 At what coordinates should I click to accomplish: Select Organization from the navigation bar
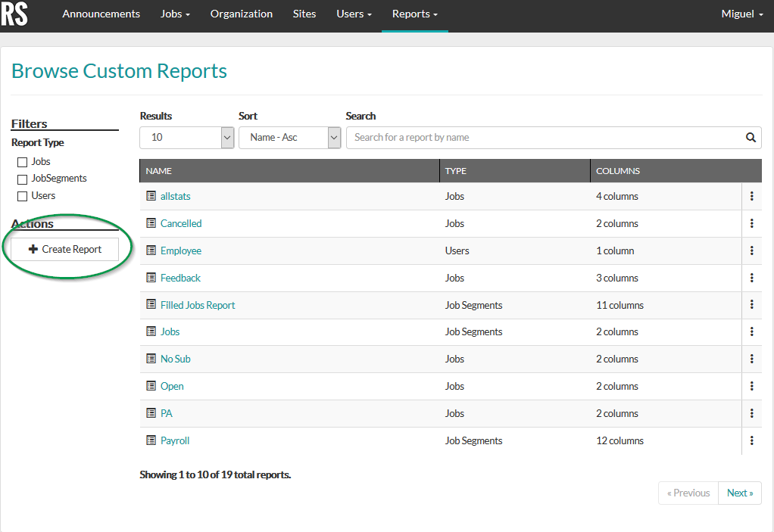[241, 14]
